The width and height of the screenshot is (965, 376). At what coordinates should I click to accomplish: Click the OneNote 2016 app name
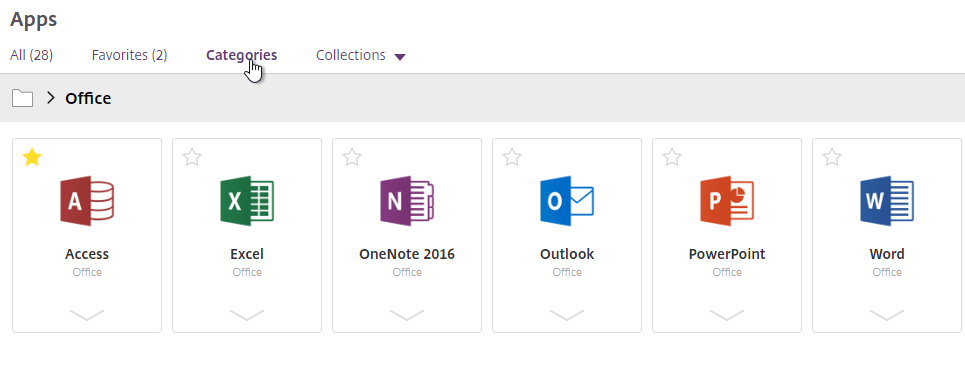coord(407,254)
